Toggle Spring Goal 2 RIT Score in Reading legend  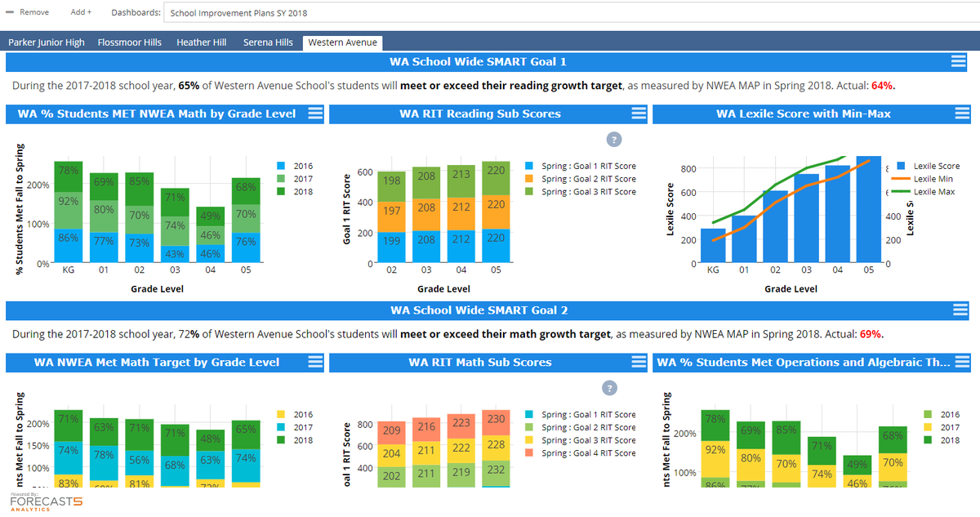pyautogui.click(x=581, y=179)
